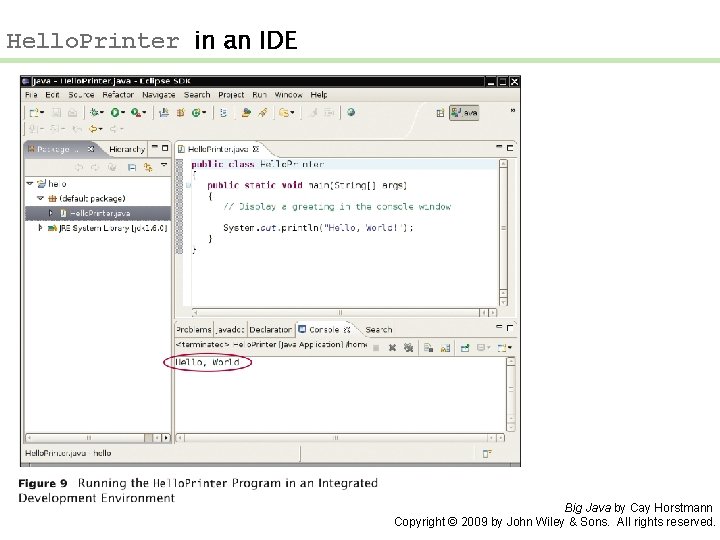
Task: Open the File menu
Action: pyautogui.click(x=31, y=95)
